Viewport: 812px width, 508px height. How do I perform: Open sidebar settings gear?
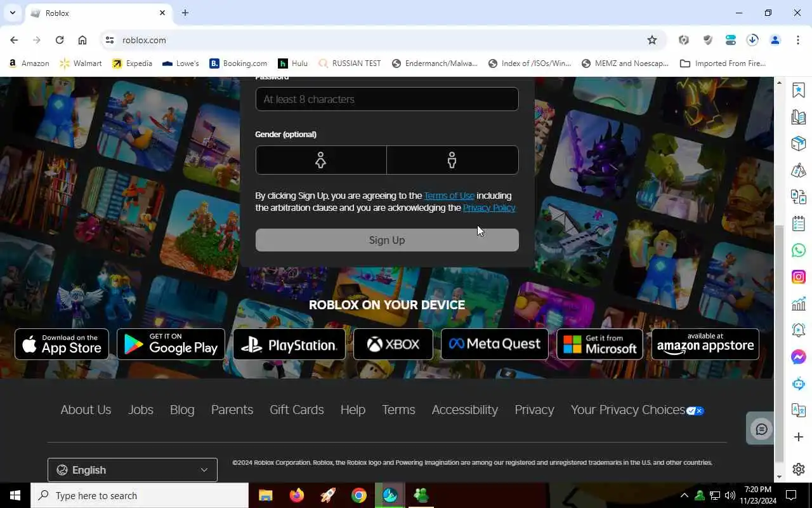pyautogui.click(x=799, y=469)
